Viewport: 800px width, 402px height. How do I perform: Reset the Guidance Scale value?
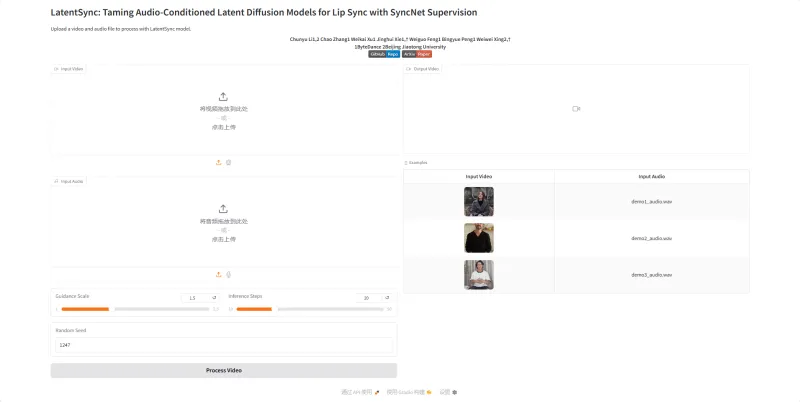pos(214,298)
